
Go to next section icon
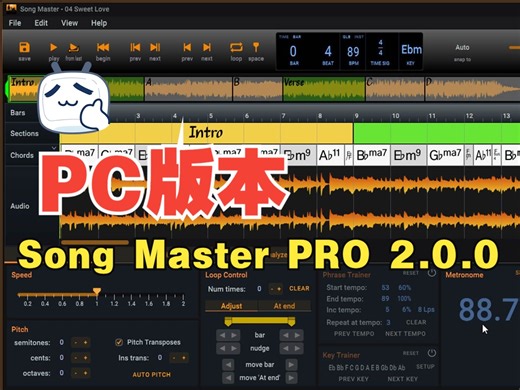155,47
